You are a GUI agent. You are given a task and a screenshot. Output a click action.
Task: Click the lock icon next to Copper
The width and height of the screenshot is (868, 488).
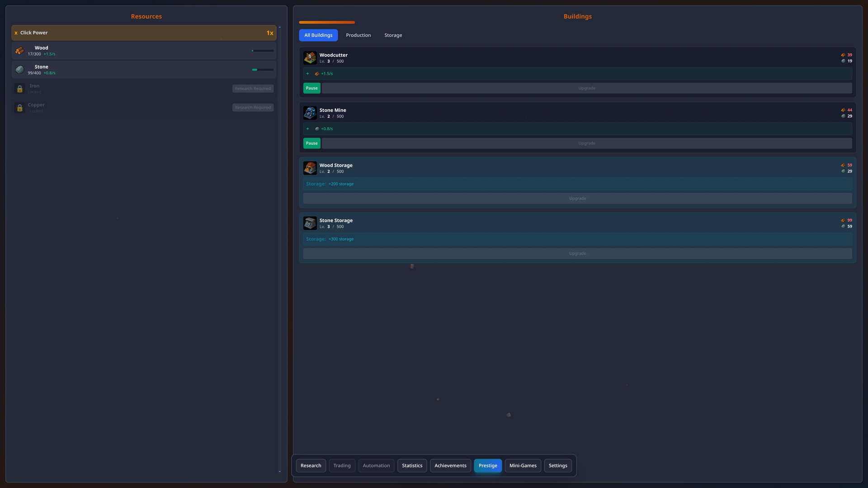[x=19, y=108]
